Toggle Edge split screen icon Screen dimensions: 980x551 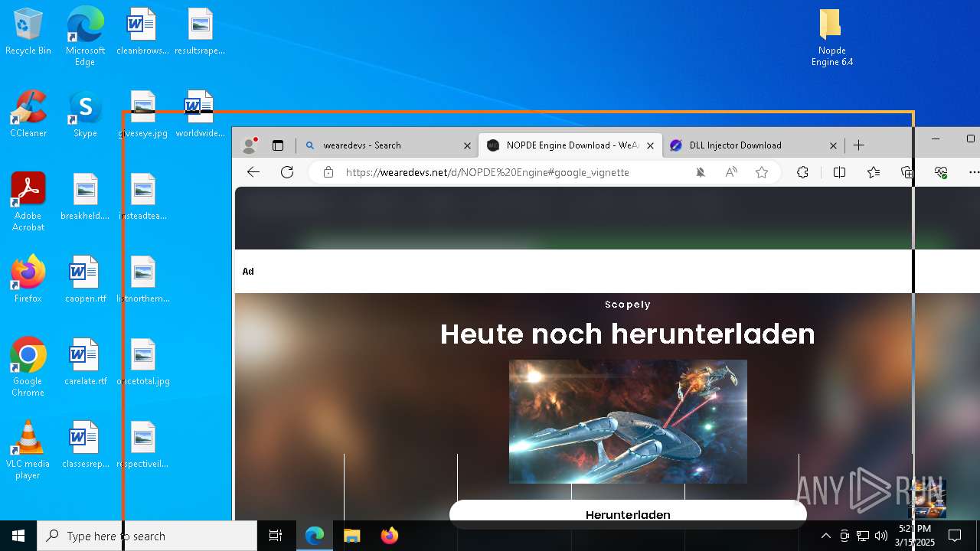tap(839, 172)
